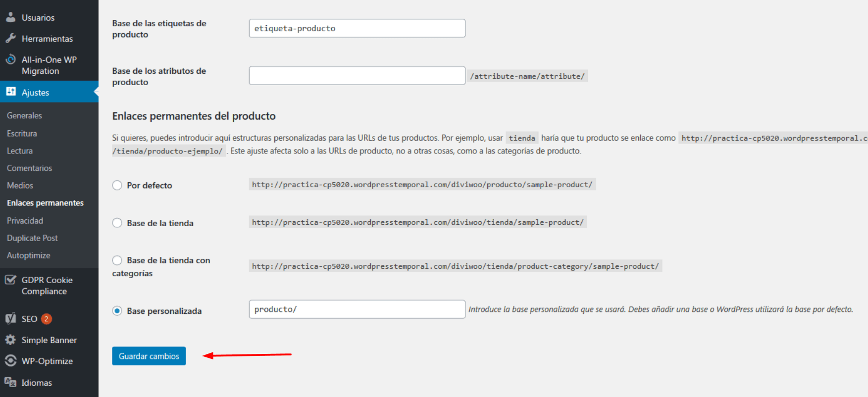Viewport: 868px width, 397px height.
Task: Select the Base personalizada radio button
Action: [x=117, y=311]
